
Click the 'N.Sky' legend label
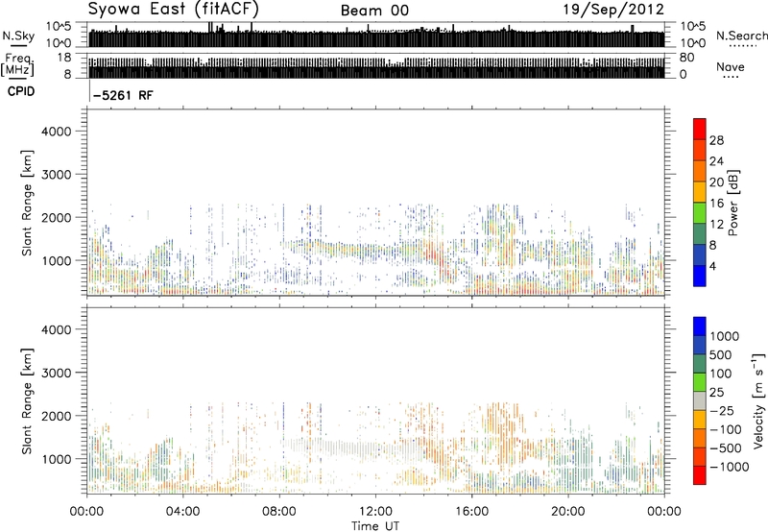click(x=18, y=36)
